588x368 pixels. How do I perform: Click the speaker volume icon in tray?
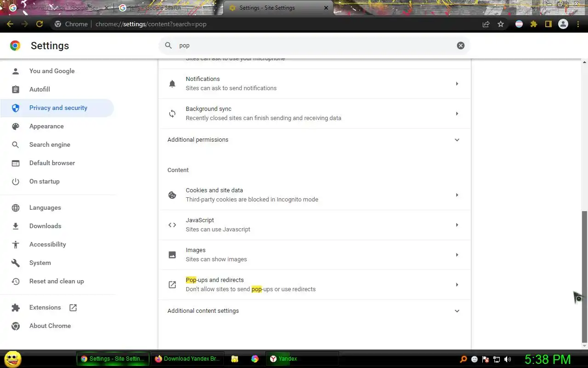pyautogui.click(x=508, y=359)
